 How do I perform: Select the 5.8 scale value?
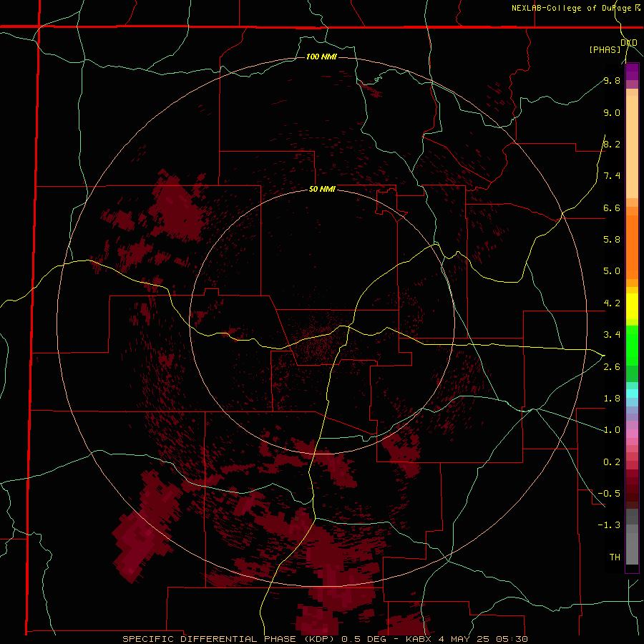click(612, 240)
